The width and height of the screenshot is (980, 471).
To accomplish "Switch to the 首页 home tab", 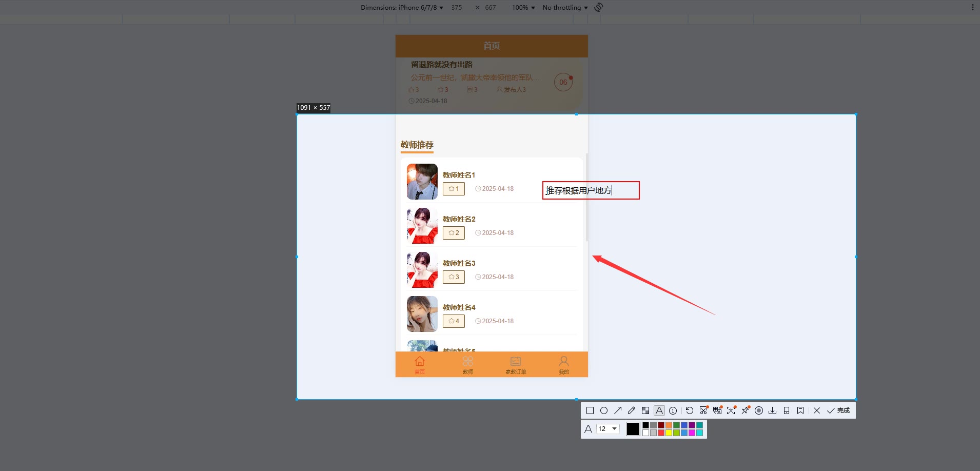I will point(420,365).
